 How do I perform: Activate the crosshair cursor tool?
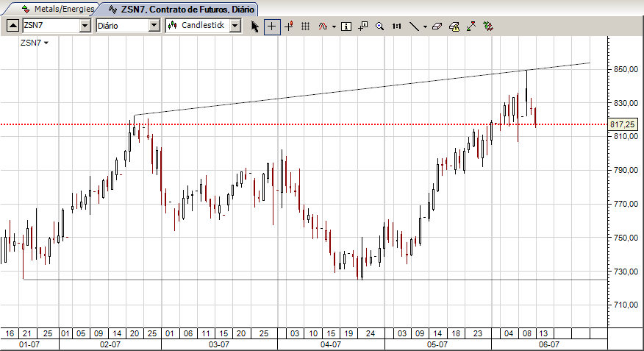coord(272,26)
